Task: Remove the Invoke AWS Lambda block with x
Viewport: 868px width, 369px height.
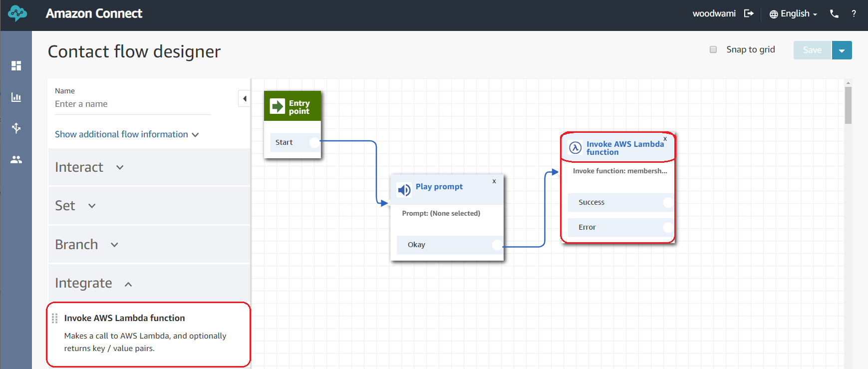Action: pyautogui.click(x=665, y=139)
